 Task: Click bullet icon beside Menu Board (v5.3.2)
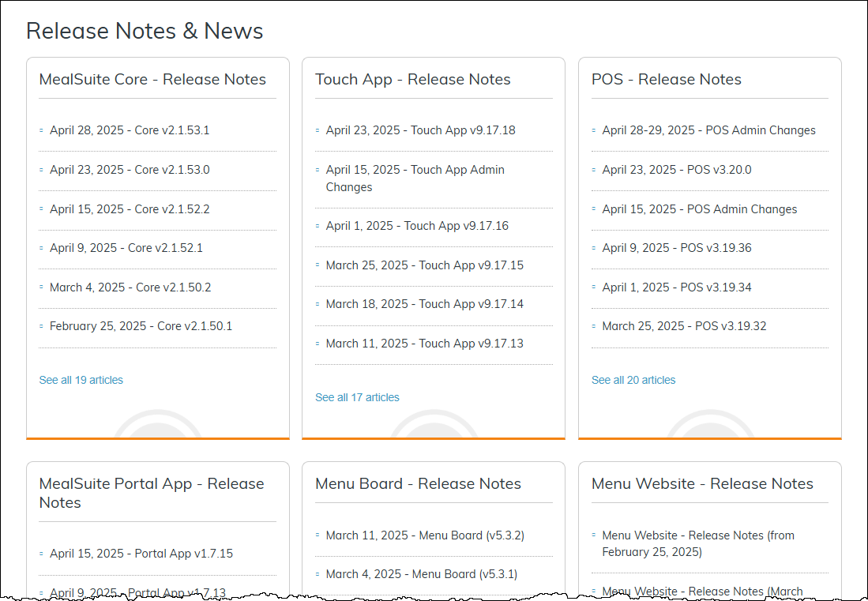(318, 535)
